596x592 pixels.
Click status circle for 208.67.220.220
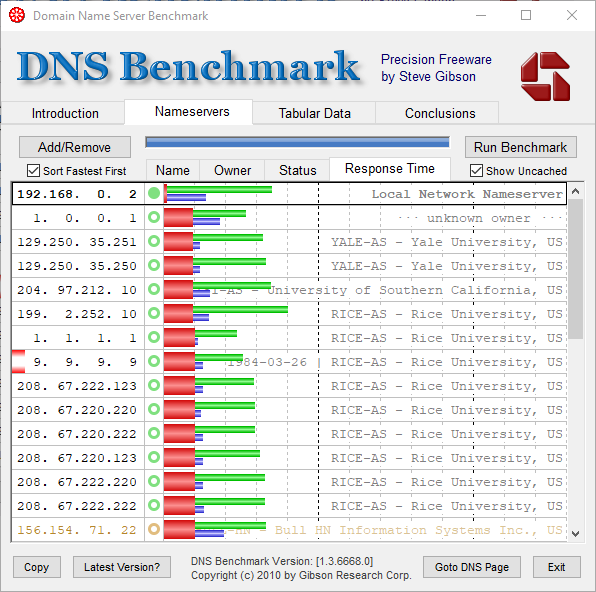coord(154,409)
